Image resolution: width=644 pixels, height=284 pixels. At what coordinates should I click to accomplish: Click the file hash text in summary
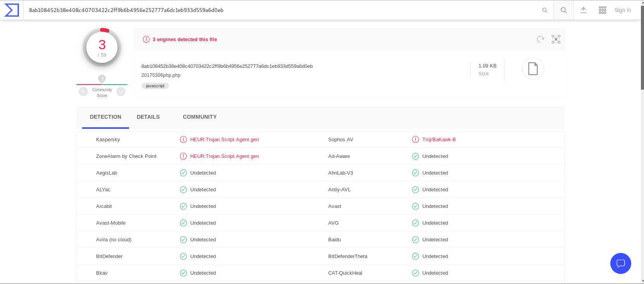[x=227, y=66]
